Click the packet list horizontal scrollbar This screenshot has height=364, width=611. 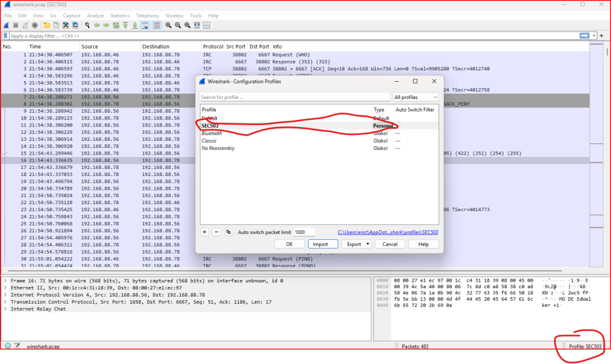tap(285, 270)
